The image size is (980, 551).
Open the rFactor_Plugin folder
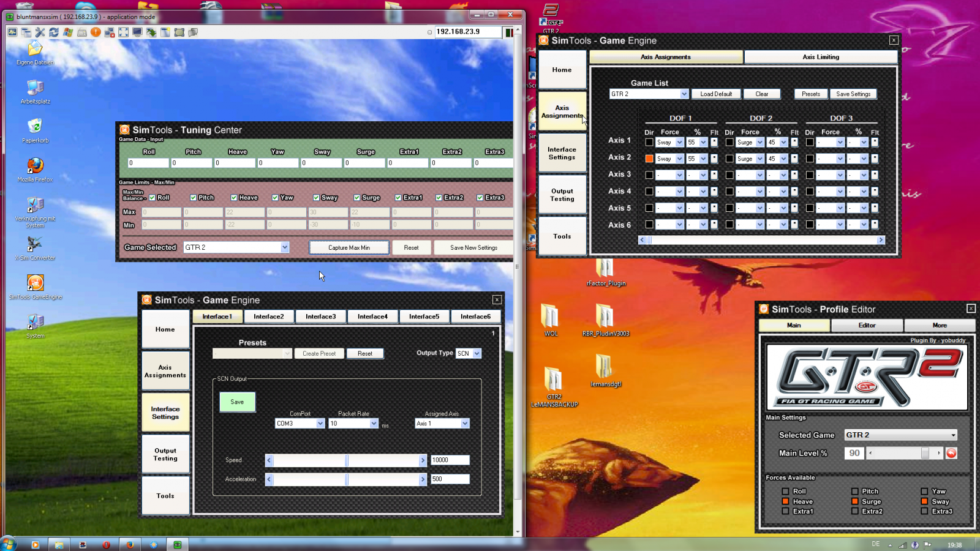pyautogui.click(x=605, y=268)
